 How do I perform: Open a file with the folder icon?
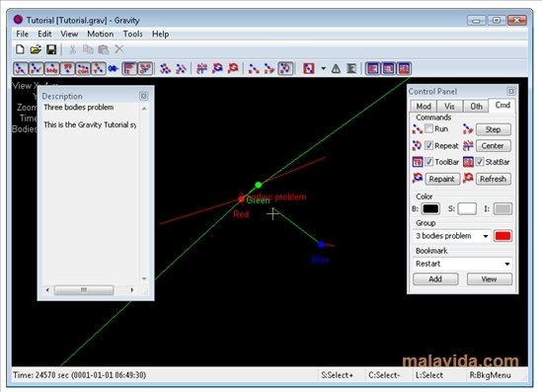pos(36,49)
